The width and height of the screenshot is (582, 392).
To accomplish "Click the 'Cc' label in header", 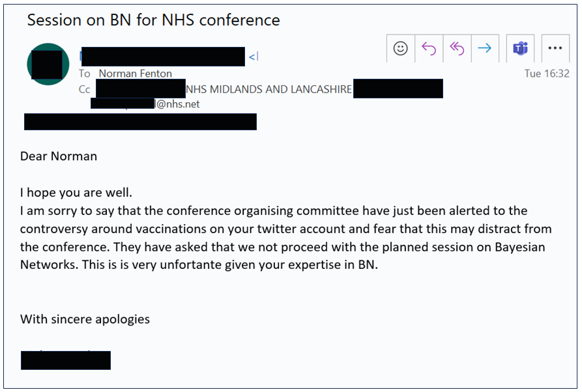I will [85, 89].
